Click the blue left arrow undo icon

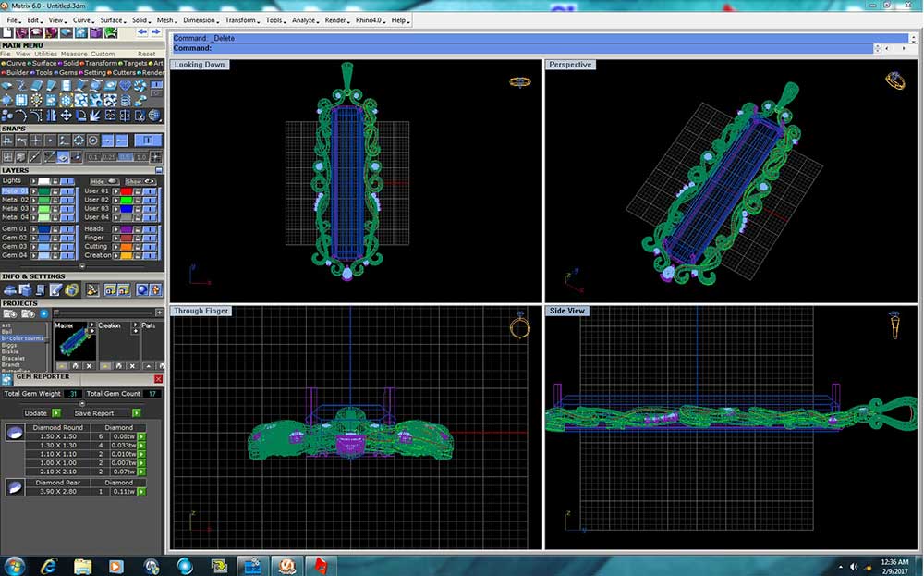142,31
